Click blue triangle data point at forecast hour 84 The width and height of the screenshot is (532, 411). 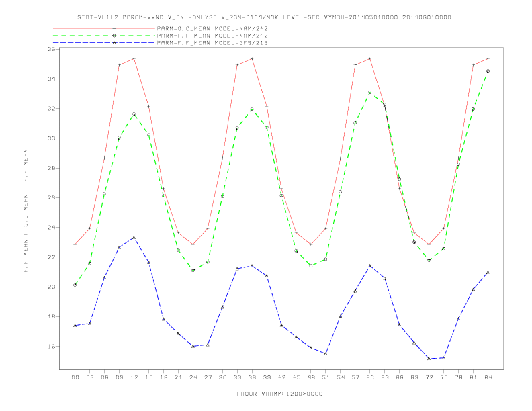(488, 272)
